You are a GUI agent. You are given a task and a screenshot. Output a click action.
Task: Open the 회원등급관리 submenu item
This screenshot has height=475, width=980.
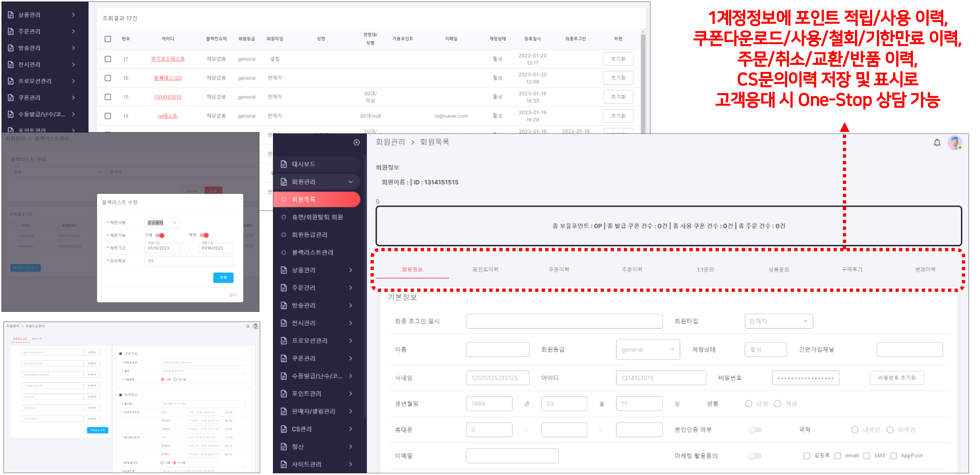point(309,234)
